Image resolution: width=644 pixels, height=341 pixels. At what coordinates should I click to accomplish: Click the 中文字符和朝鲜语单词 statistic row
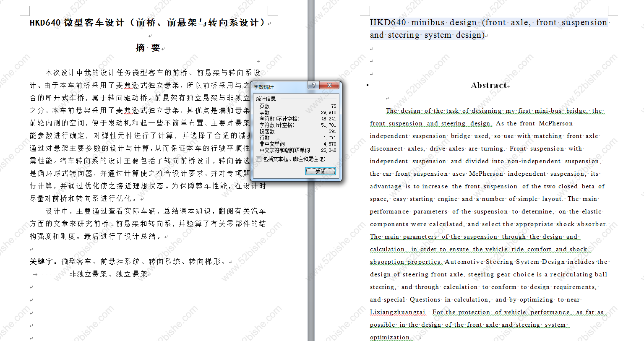(298, 150)
